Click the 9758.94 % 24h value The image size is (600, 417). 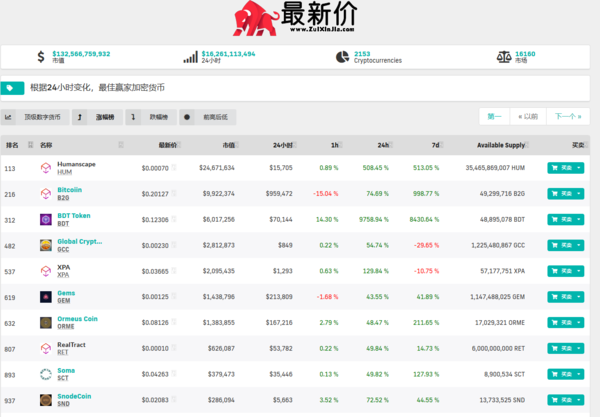point(373,220)
